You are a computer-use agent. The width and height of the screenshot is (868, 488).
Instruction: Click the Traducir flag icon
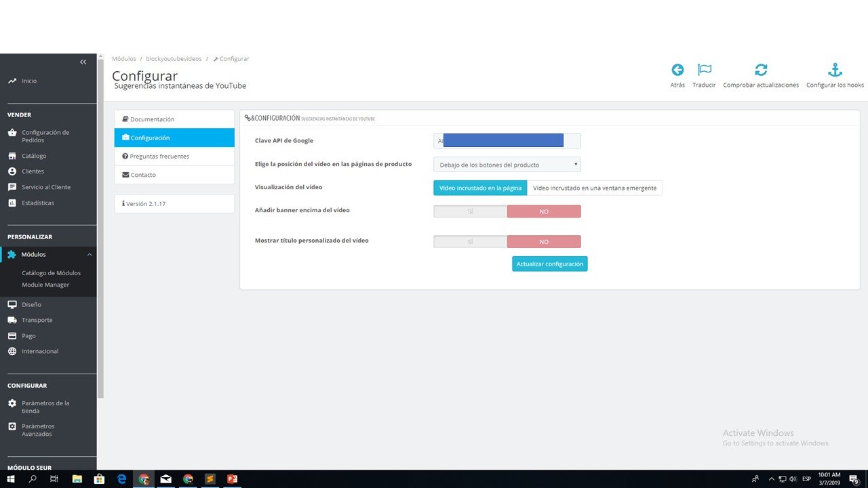[x=705, y=70]
